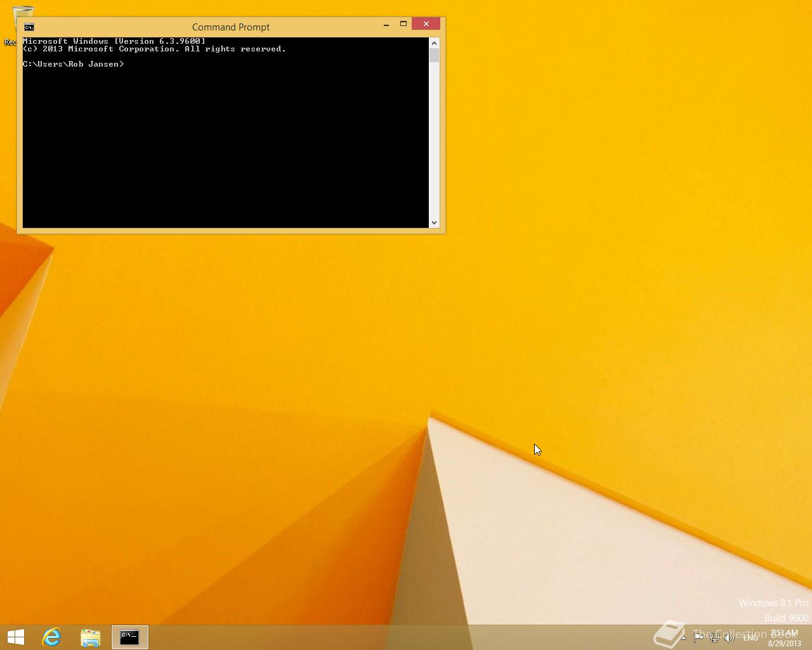Click the 'C:\Users\Rob Jansen>' prompt line
The image size is (812, 650).
coord(74,64)
